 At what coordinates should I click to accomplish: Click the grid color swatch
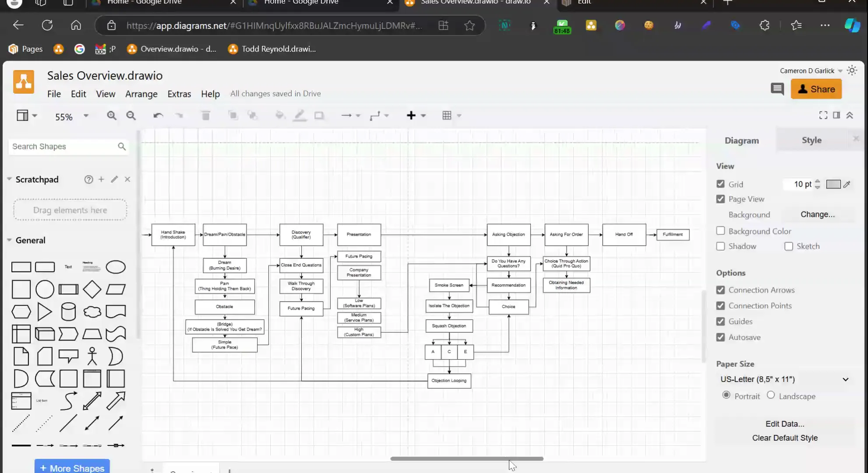pyautogui.click(x=833, y=184)
